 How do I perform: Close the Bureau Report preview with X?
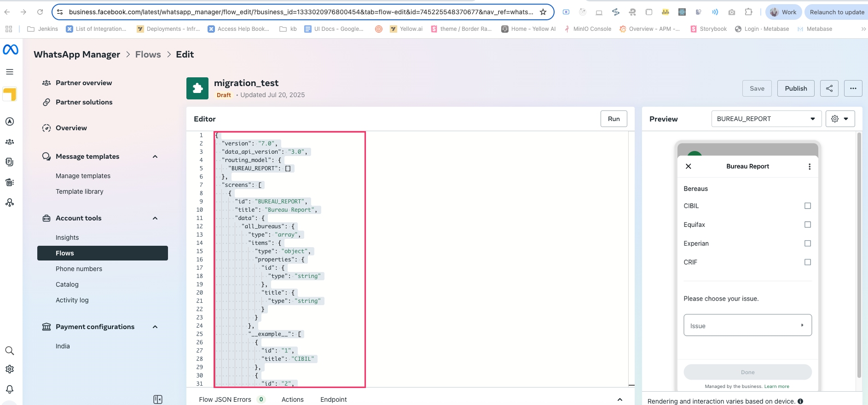(689, 166)
